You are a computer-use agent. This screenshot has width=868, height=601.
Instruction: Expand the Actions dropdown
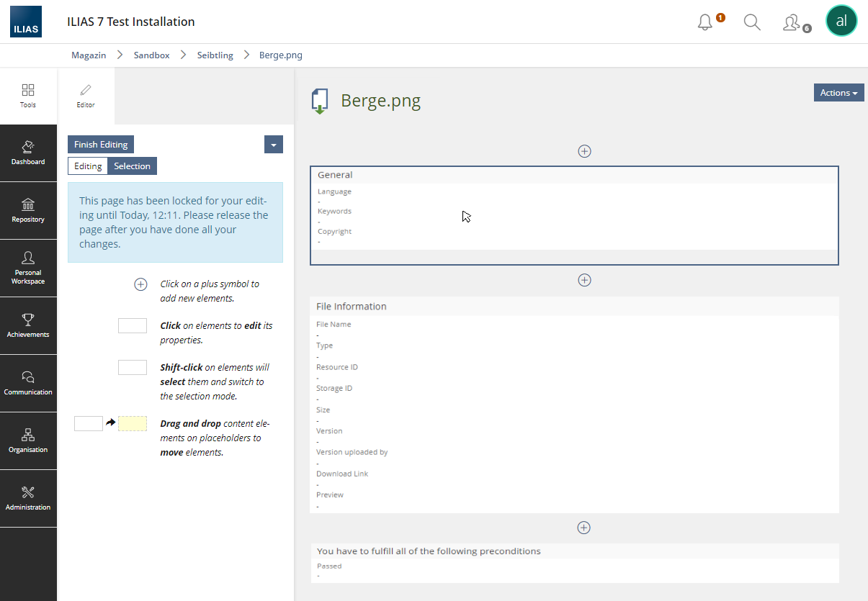coord(838,93)
